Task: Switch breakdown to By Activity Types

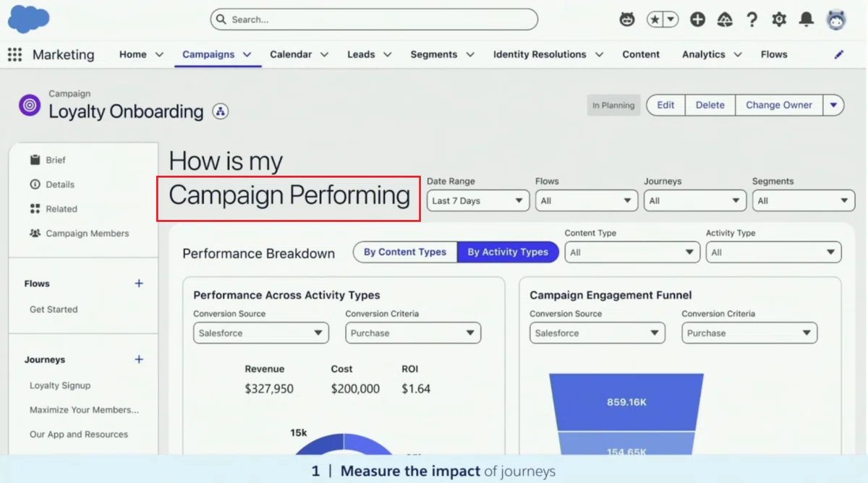Action: click(508, 252)
